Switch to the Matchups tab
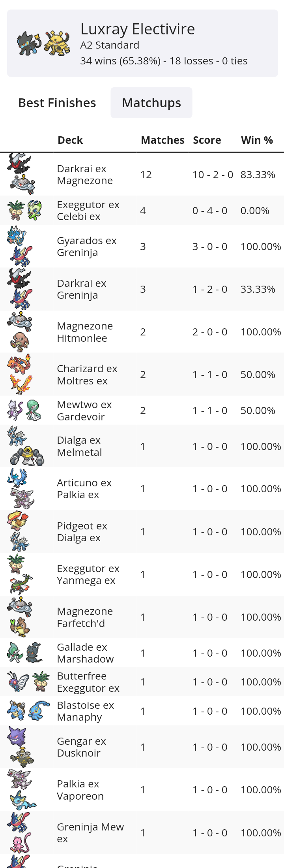 (x=151, y=103)
